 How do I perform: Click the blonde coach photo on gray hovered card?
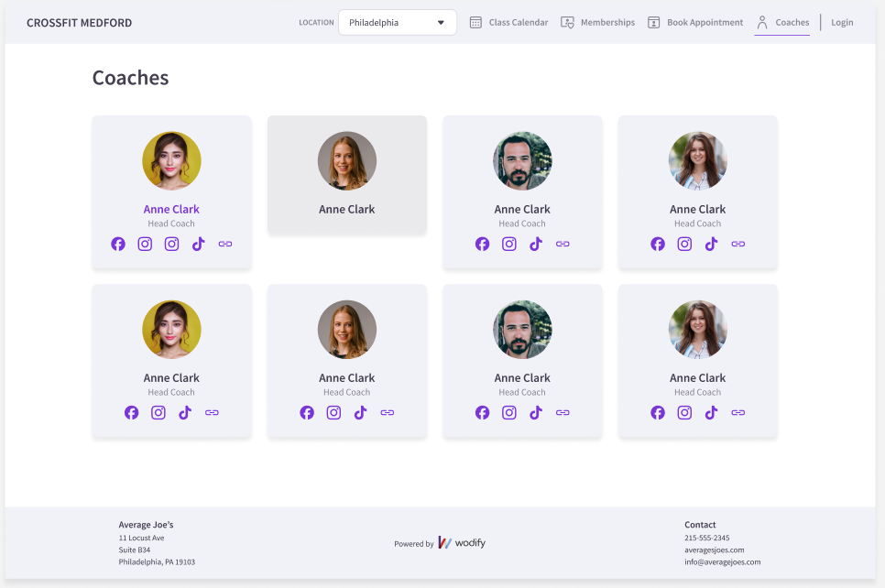pos(347,161)
